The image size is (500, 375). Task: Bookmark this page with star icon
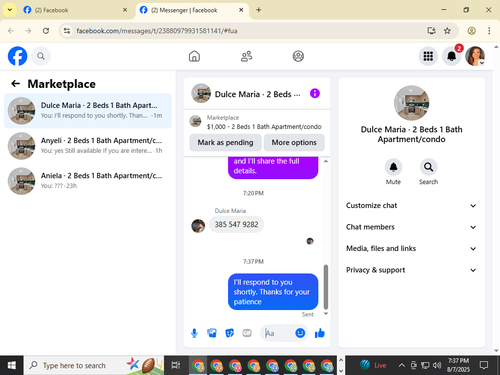[447, 31]
